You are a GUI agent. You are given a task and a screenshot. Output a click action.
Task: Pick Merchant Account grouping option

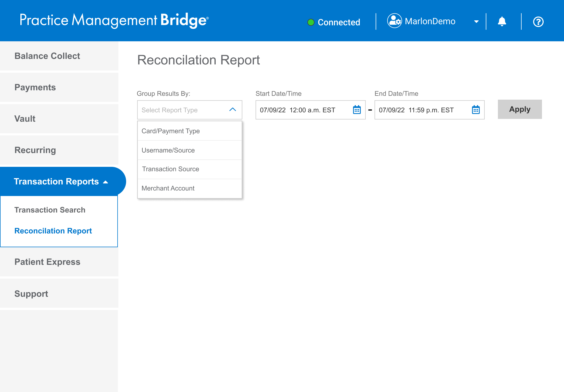[168, 188]
